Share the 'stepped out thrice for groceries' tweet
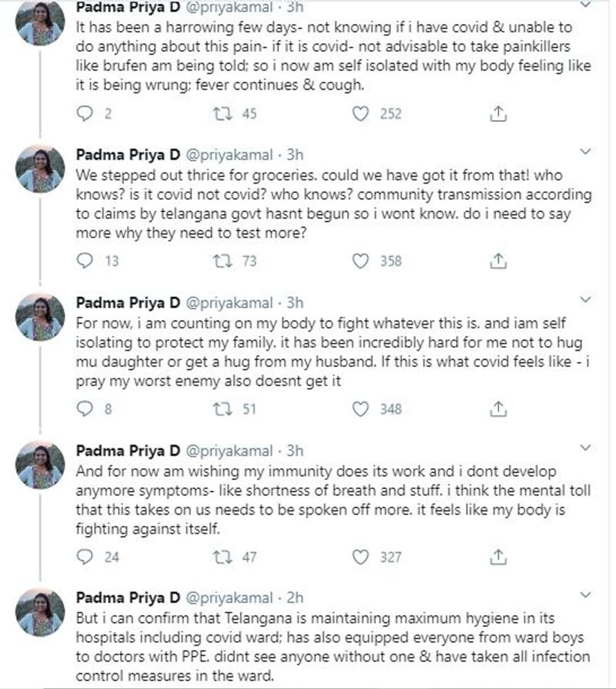Image resolution: width=616 pixels, height=689 pixels. coord(498,261)
